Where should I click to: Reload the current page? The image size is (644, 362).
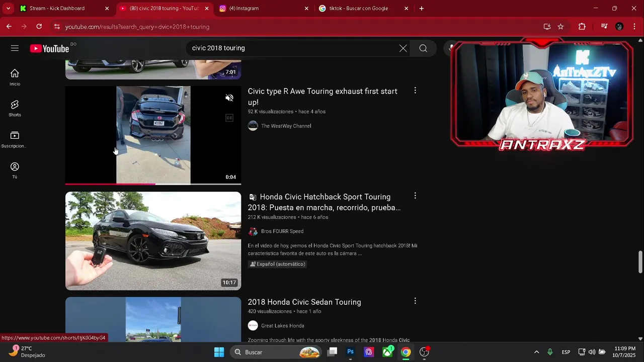click(x=39, y=27)
